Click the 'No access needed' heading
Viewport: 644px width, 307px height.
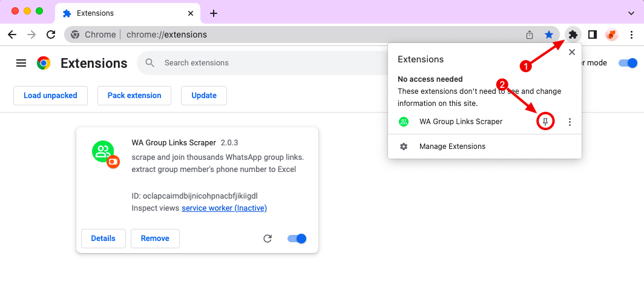(x=430, y=79)
